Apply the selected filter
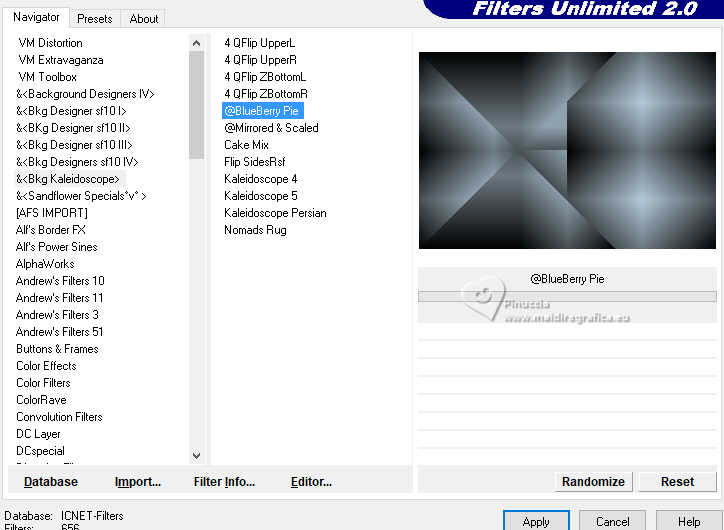The image size is (724, 530). pyautogui.click(x=536, y=521)
